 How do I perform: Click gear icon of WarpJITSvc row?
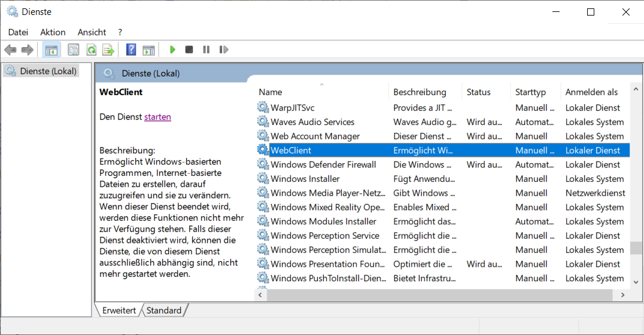263,107
